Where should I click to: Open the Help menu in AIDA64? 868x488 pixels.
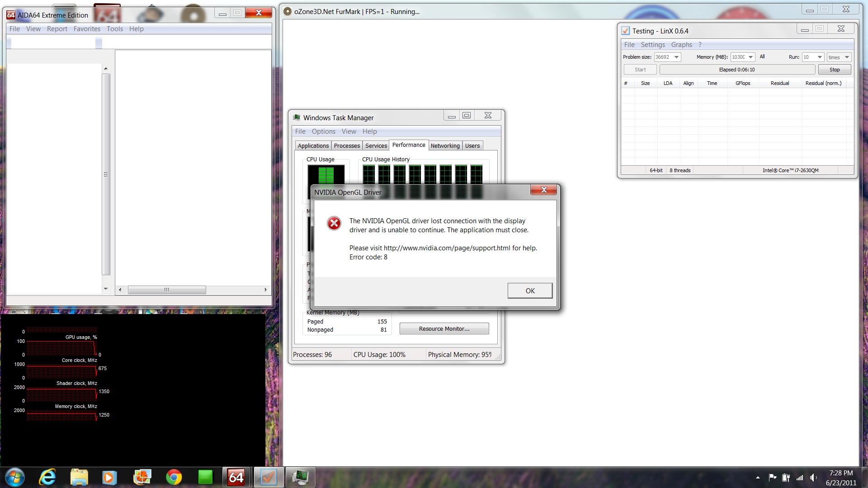coord(137,28)
